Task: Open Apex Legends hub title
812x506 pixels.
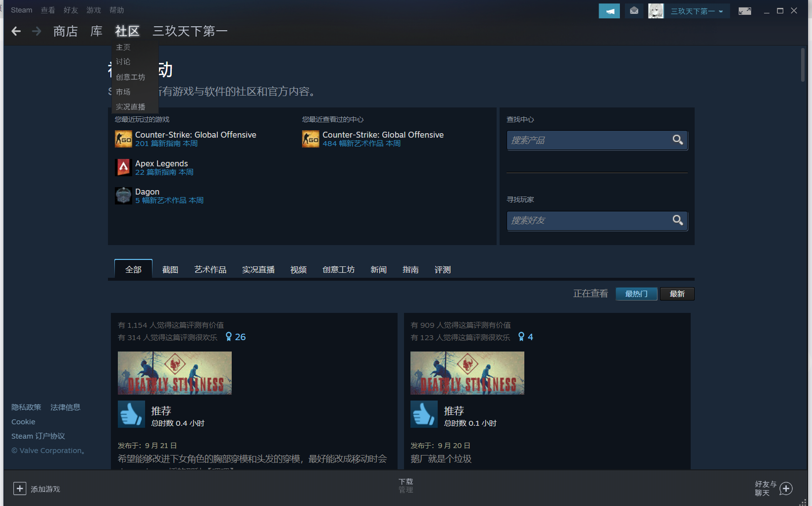Action: coord(161,163)
